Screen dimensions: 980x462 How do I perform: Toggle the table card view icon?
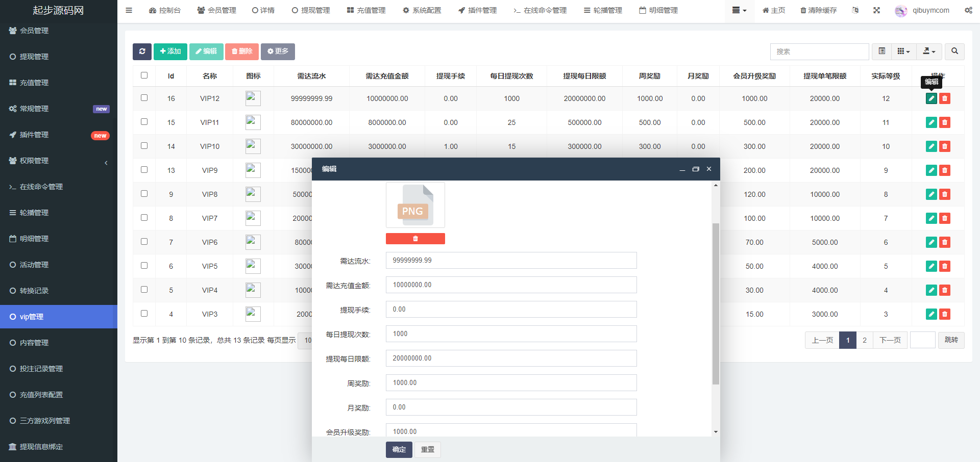[x=881, y=52]
